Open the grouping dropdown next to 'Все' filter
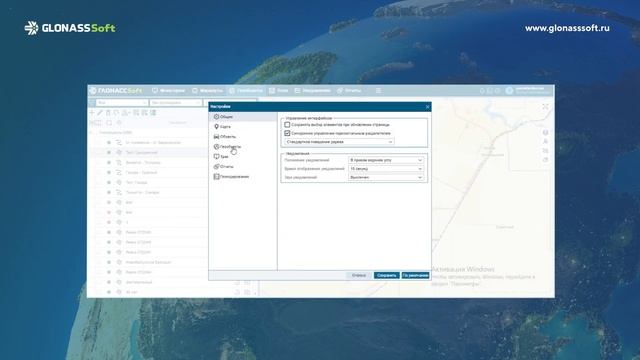 tap(176, 102)
